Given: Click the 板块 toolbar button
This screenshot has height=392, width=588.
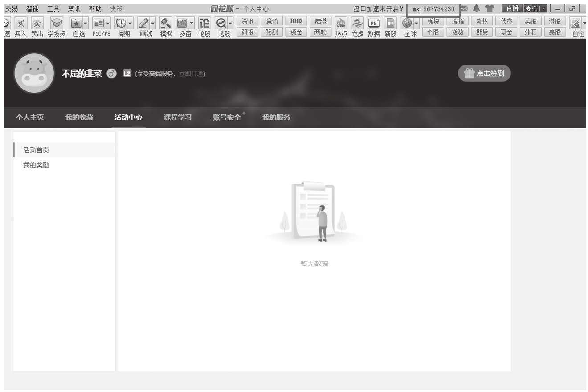Looking at the screenshot, I should [x=433, y=21].
